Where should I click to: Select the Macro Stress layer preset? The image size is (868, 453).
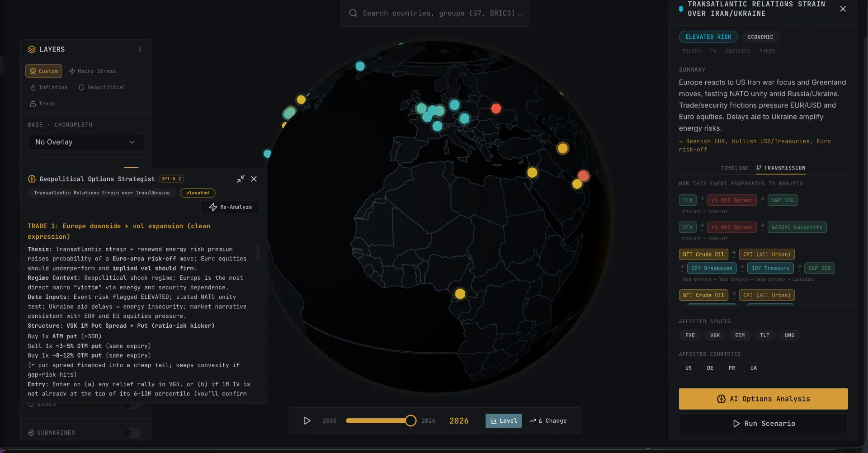pos(92,71)
